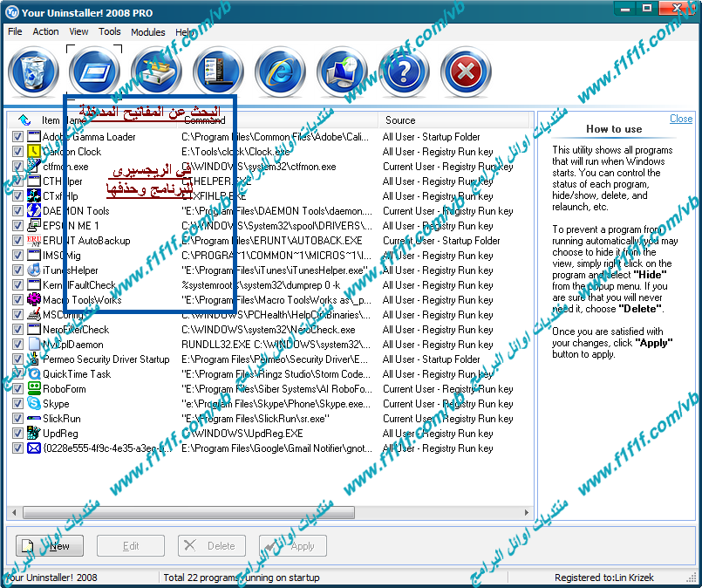Click the red X exit toolbar icon

pos(466,72)
